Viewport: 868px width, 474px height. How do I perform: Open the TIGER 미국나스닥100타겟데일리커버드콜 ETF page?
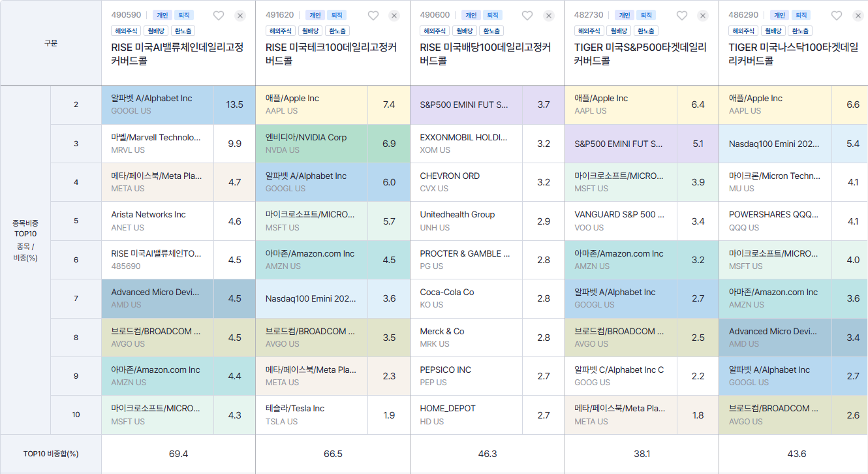point(794,54)
